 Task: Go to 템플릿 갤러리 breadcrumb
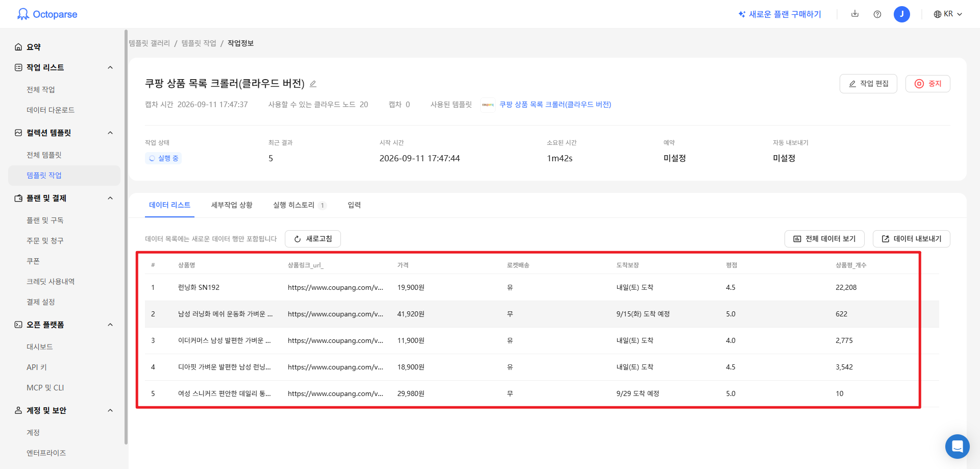pyautogui.click(x=149, y=43)
